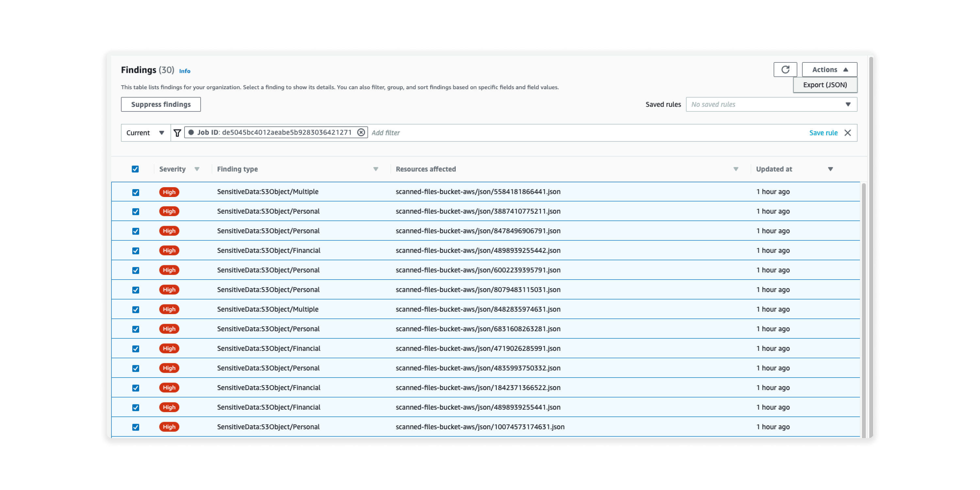Screen dimensions: 980x490
Task: Click resource scanned-files-bucket-aws/json/6002239395791.json
Action: coord(478,270)
